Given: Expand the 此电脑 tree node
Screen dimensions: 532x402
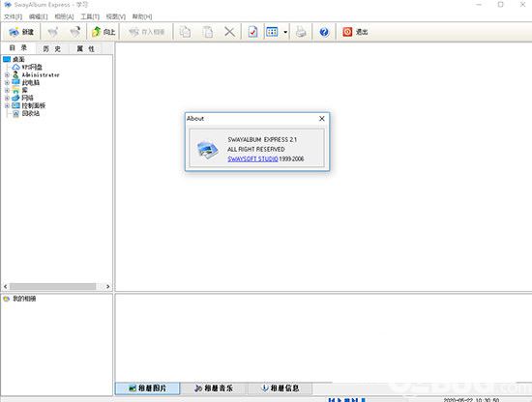Looking at the screenshot, I should pyautogui.click(x=7, y=82).
